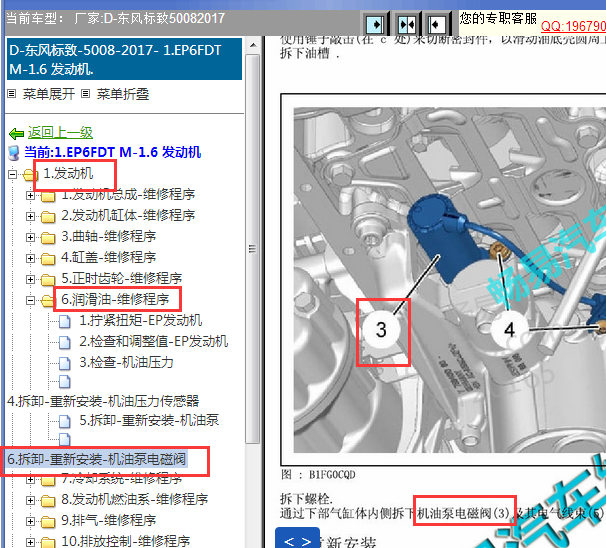Click the collapse-left panel arrow icon in toolbar
Viewport: 606px width, 548px height.
[437, 24]
